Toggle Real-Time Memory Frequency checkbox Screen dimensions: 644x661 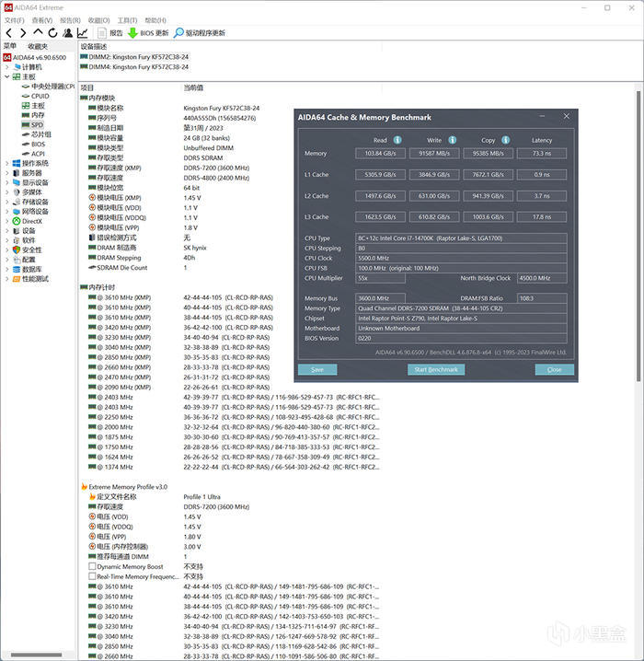coord(92,576)
